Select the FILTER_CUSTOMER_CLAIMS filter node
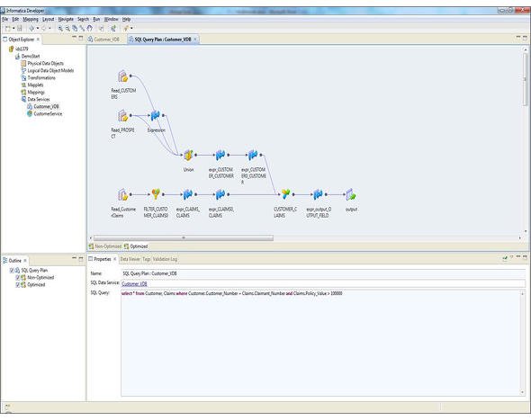The width and height of the screenshot is (531, 420). [156, 194]
